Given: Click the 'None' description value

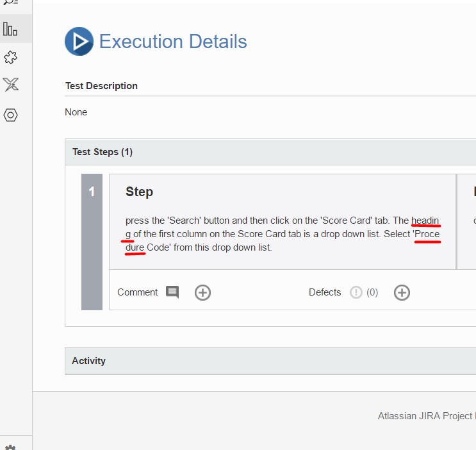Looking at the screenshot, I should (76, 112).
